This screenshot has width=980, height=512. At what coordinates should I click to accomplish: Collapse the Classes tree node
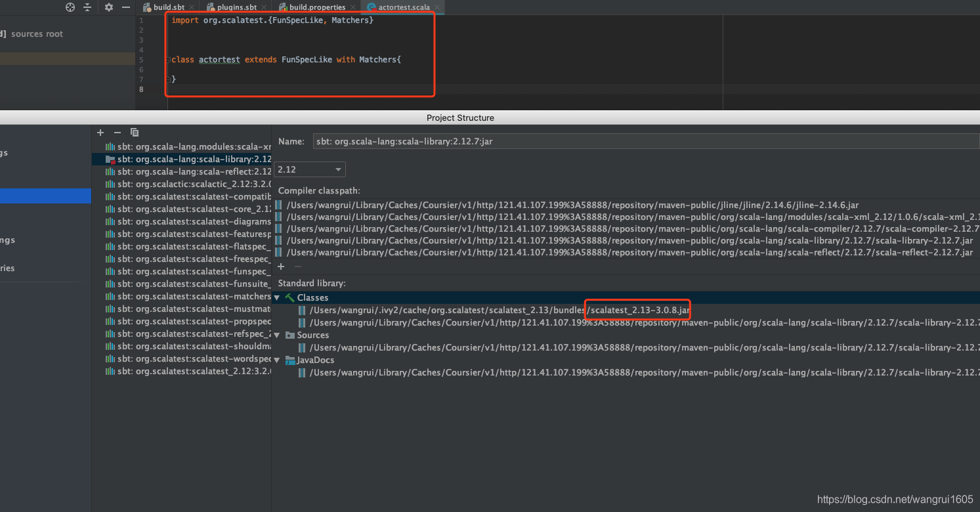277,298
